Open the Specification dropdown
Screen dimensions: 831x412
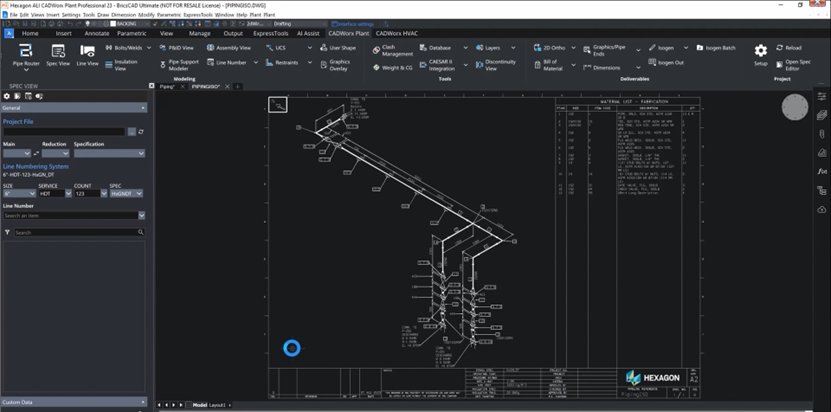(109, 153)
